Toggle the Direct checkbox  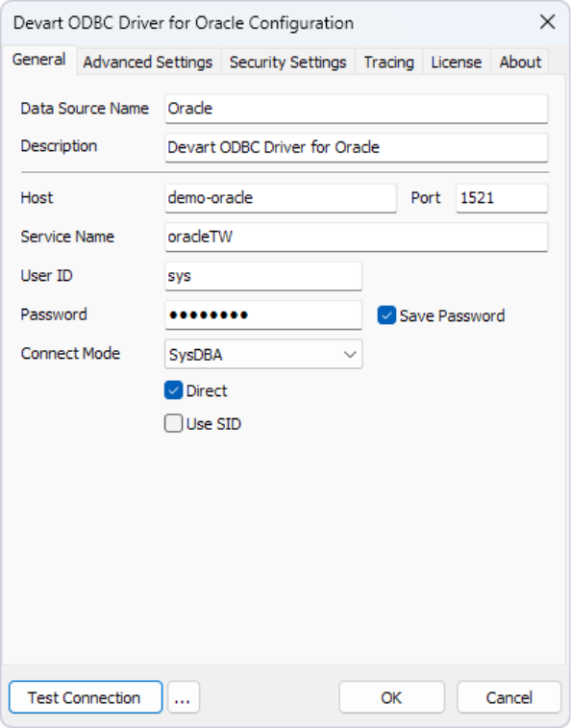(173, 390)
